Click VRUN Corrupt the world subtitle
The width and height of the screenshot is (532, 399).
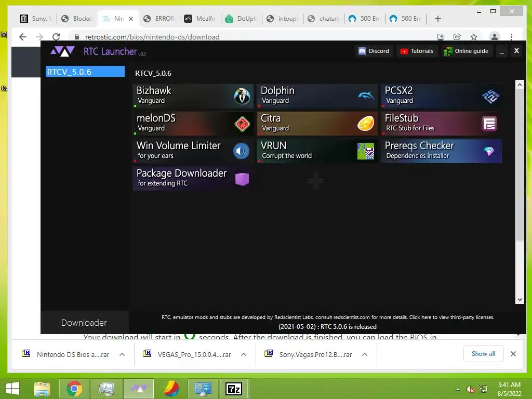click(287, 156)
